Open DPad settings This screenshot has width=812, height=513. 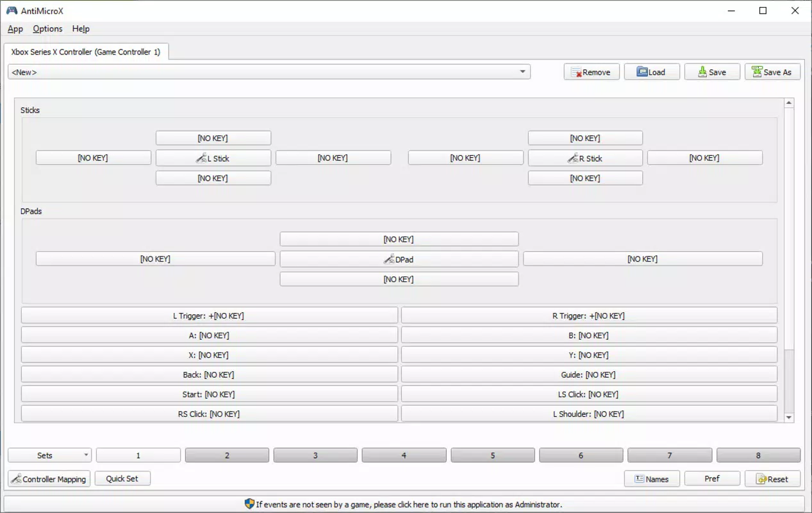click(399, 260)
